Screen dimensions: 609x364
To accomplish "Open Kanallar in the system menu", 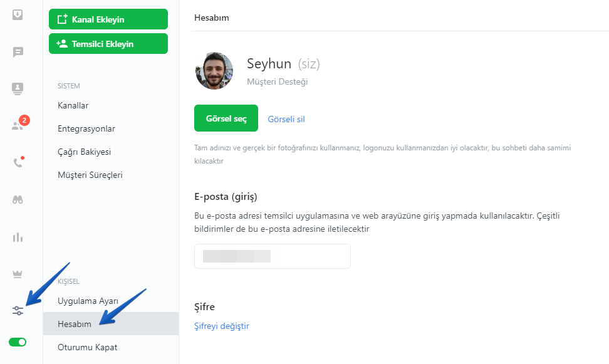I will pos(73,105).
